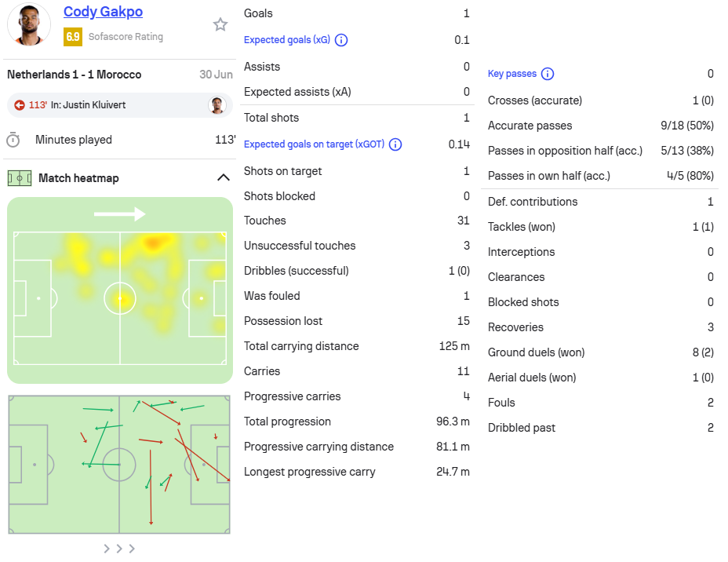Click the match heatmap pitch graphic
This screenshot has width=728, height=562.
(120, 290)
